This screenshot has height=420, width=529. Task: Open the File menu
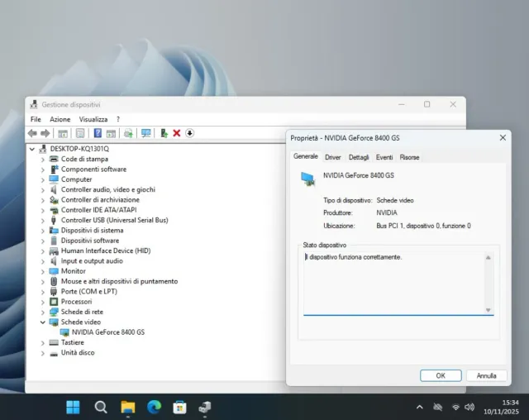point(36,119)
